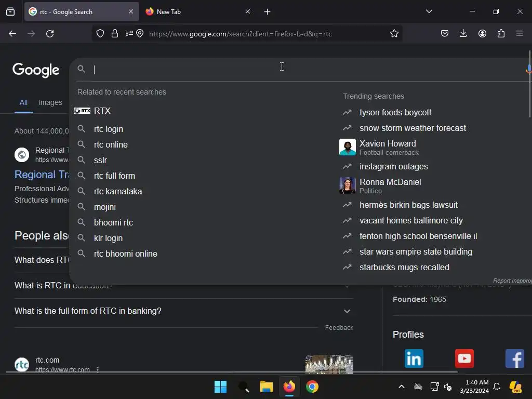532x399 pixels.
Task: Open Firefox application hamburger menu
Action: point(520,33)
